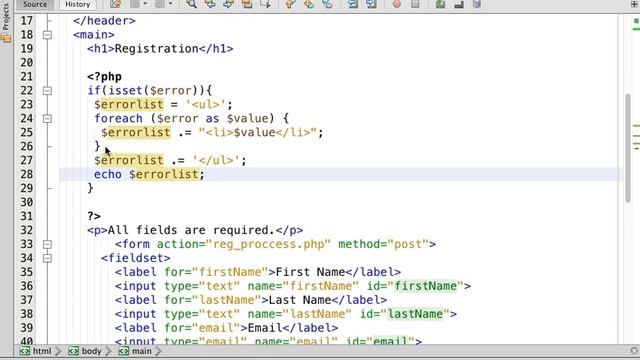Click 'Email' label text on line 39
Viewport: 640px width, 360px height.
coord(265,328)
